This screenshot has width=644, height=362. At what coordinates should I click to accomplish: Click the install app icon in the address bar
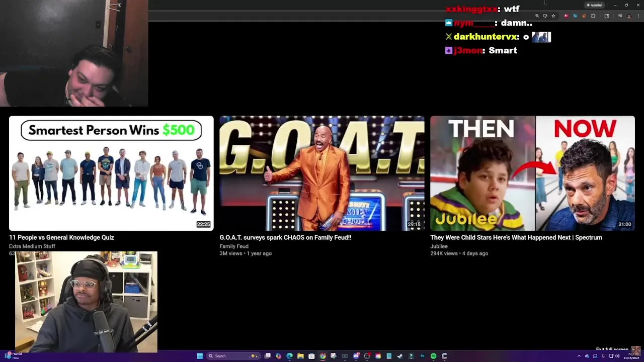pos(545,16)
